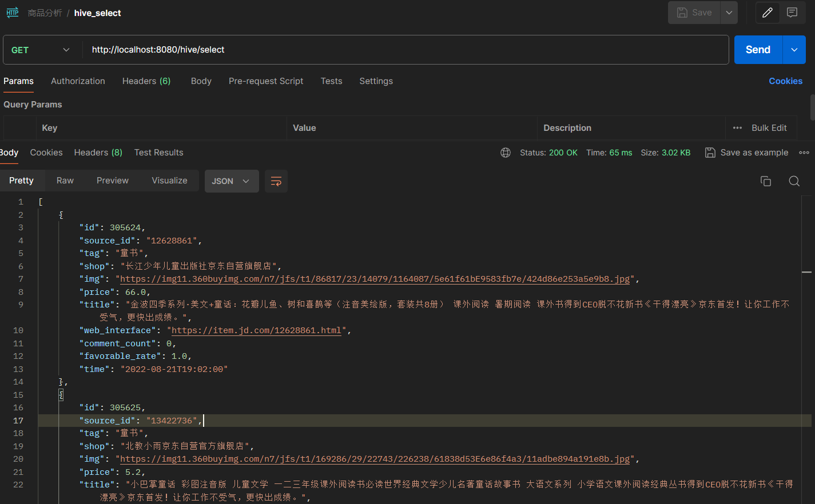Click the "source_id": "13422736" line
The width and height of the screenshot is (815, 504).
pos(141,421)
